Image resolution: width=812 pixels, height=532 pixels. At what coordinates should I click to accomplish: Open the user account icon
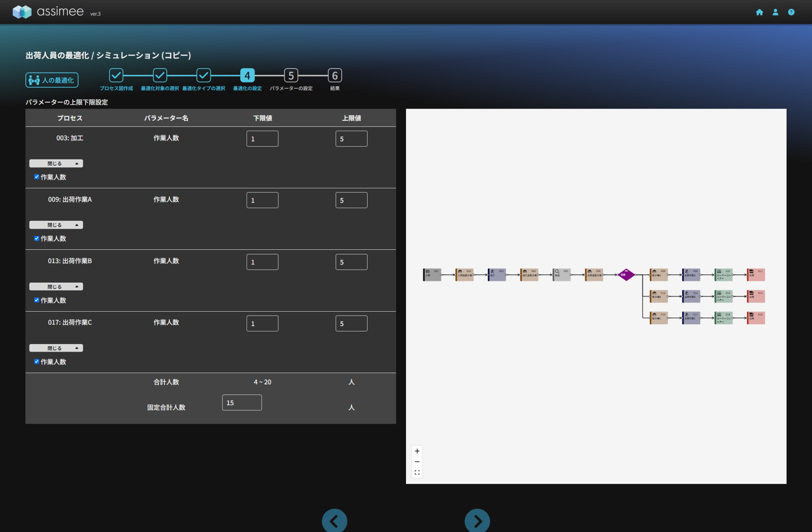775,12
